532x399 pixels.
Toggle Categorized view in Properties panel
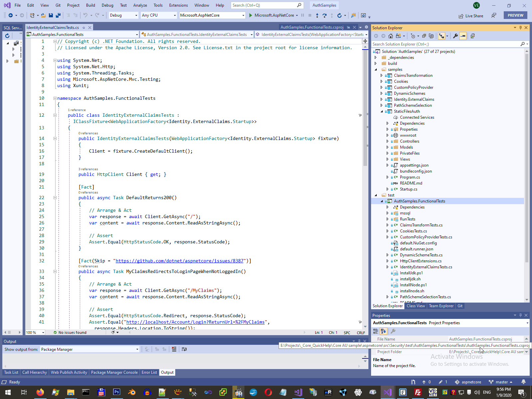tap(376, 331)
